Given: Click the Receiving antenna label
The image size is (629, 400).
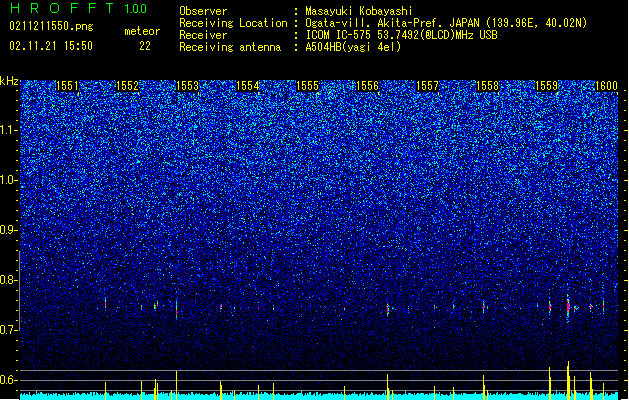Looking at the screenshot, I should [x=230, y=47].
